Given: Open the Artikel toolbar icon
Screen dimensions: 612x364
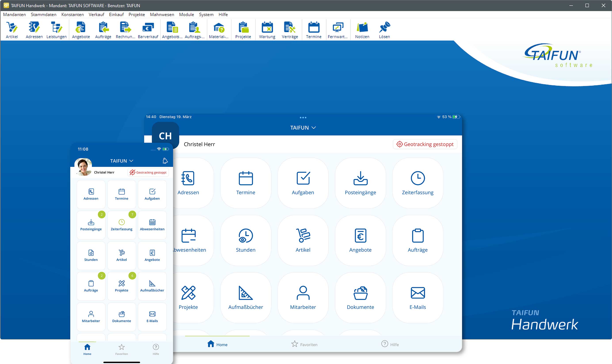Looking at the screenshot, I should click(x=12, y=30).
